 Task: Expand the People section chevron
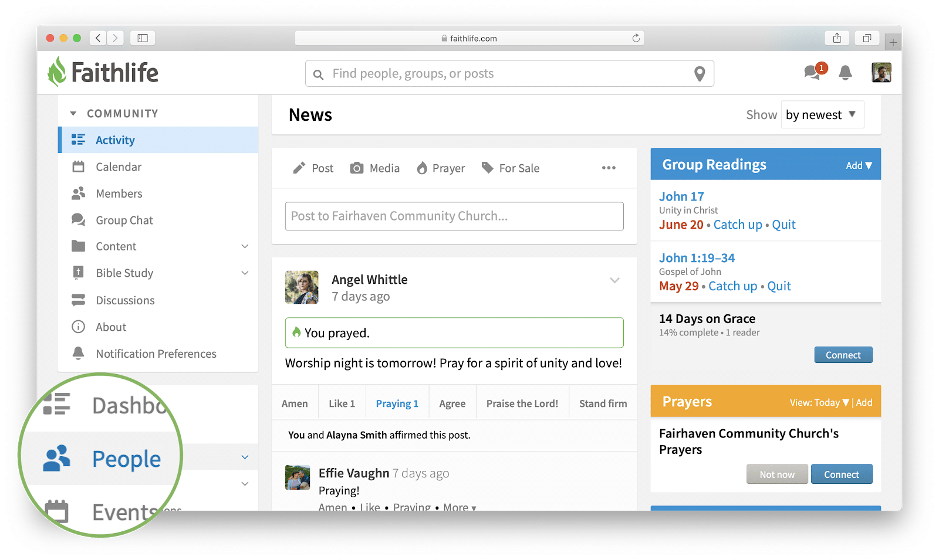(x=245, y=457)
